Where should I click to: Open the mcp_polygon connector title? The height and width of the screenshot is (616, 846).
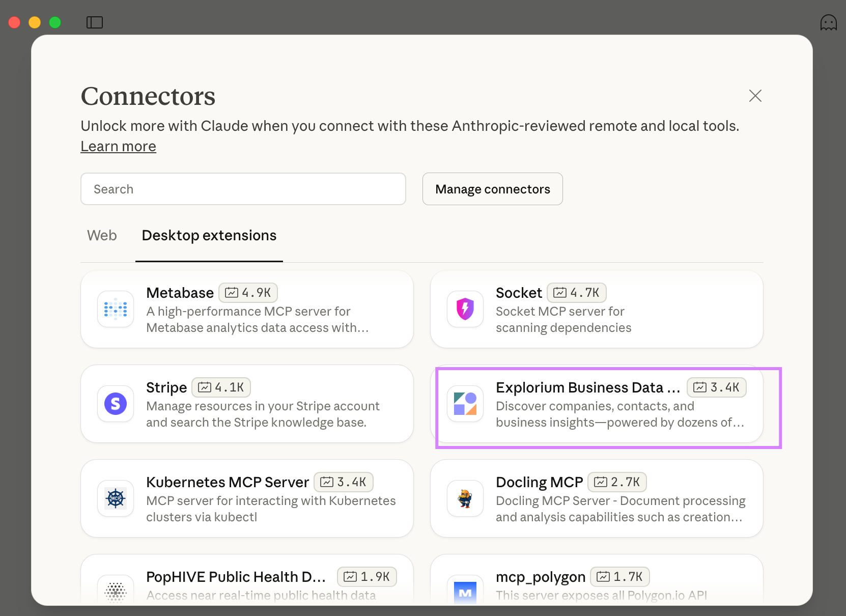541,577
